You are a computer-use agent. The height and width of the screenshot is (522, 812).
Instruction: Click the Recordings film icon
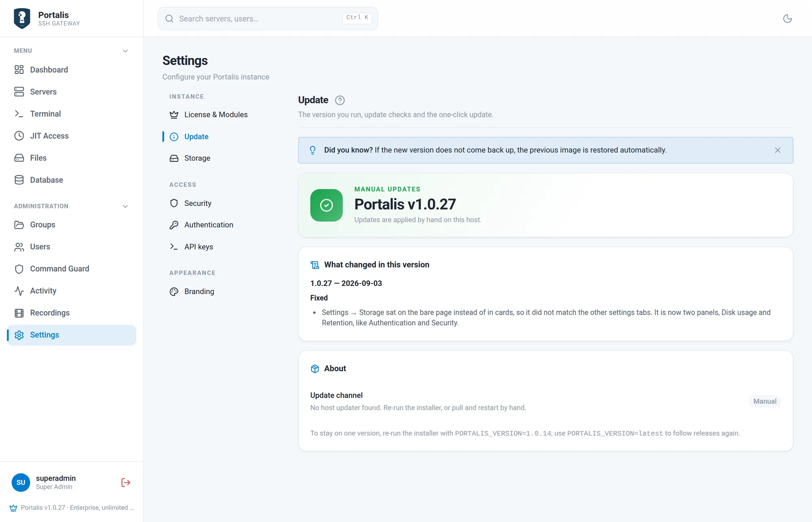pos(19,313)
